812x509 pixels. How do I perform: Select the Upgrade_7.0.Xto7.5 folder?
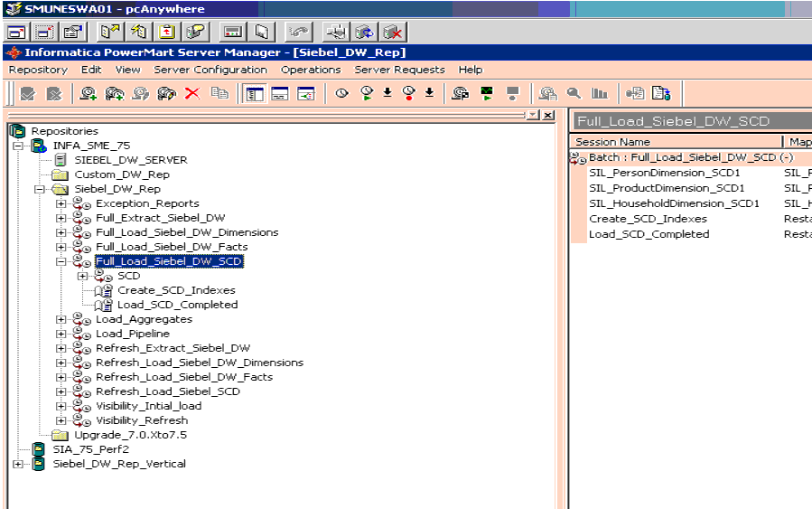tap(130, 436)
